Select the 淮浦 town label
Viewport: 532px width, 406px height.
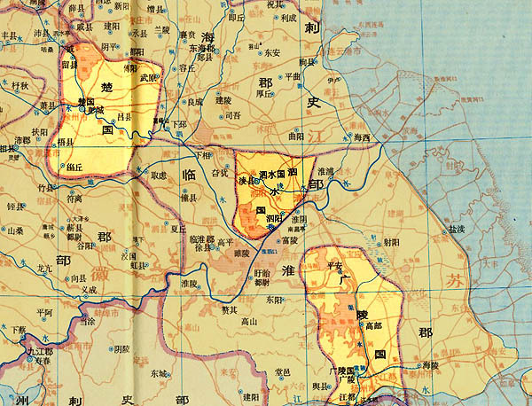(325, 170)
